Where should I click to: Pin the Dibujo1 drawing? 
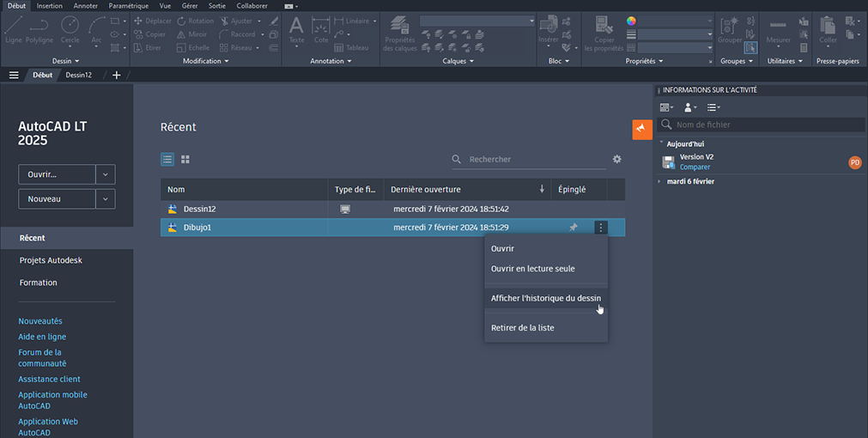pyautogui.click(x=573, y=227)
